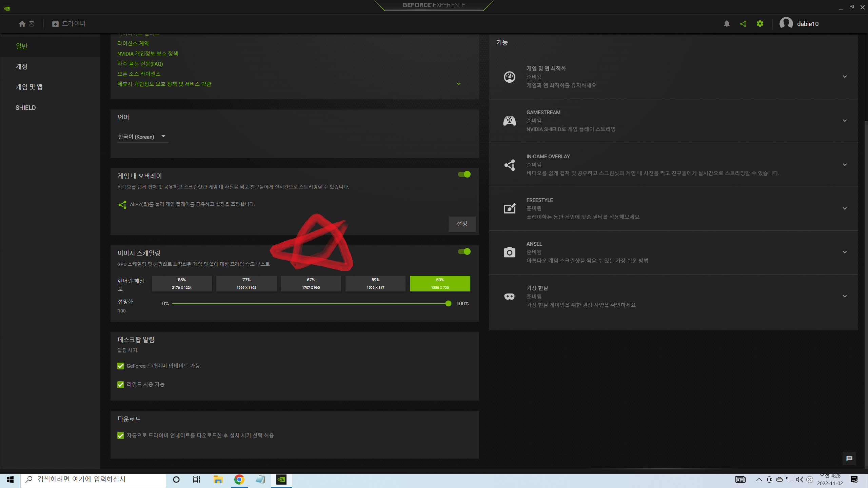868x488 pixels.
Task: Expand the affiliate privacy policy chevron
Action: pos(459,84)
